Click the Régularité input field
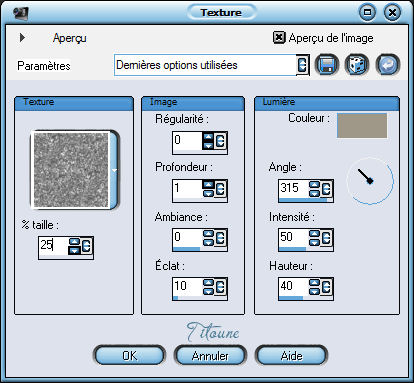 pos(187,141)
